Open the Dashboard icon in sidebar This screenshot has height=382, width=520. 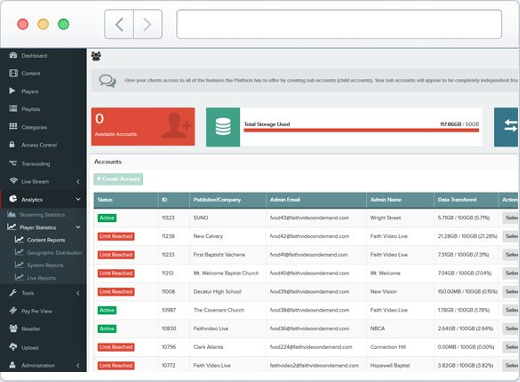(13, 55)
